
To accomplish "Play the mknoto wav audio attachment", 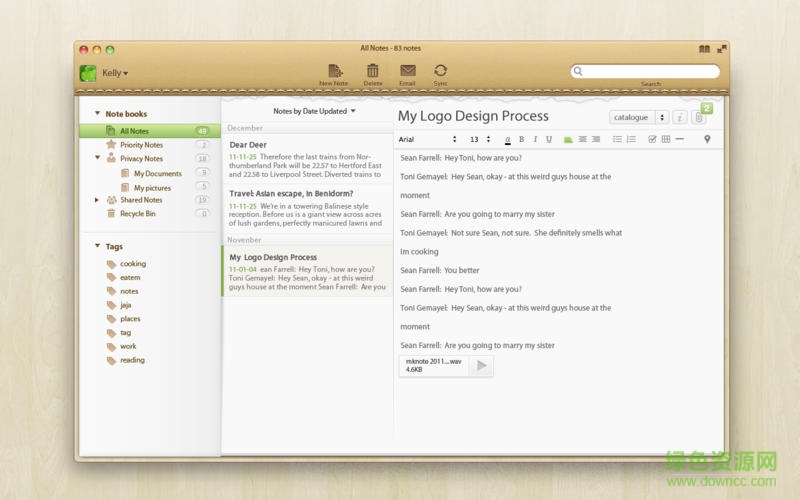I will pyautogui.click(x=481, y=366).
